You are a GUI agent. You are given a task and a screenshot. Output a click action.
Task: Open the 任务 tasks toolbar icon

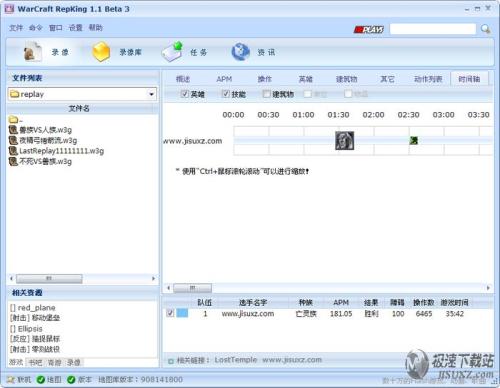173,52
